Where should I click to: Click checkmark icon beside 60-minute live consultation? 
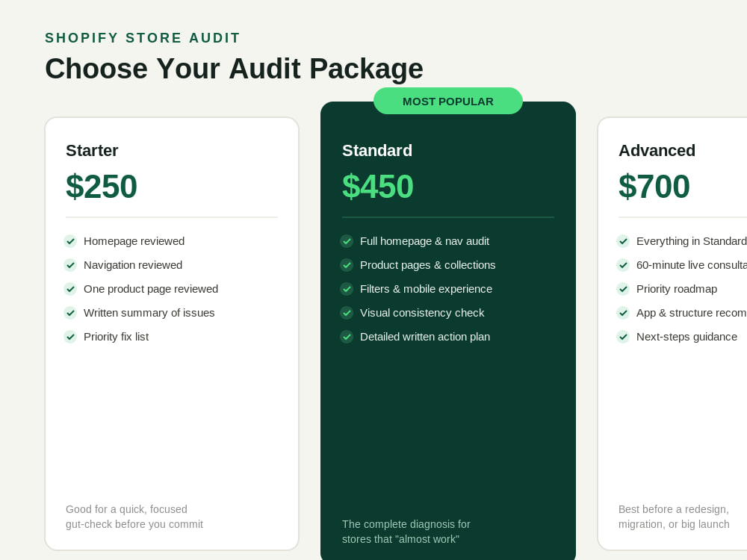click(623, 265)
